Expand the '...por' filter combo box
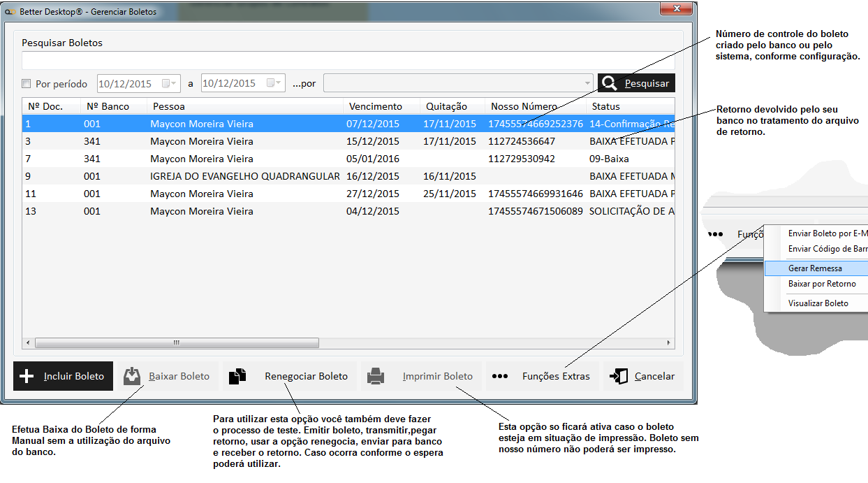868x483 pixels. (587, 83)
